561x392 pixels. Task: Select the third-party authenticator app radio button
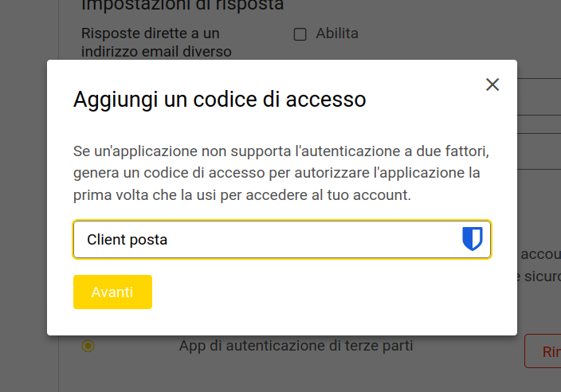(x=88, y=346)
